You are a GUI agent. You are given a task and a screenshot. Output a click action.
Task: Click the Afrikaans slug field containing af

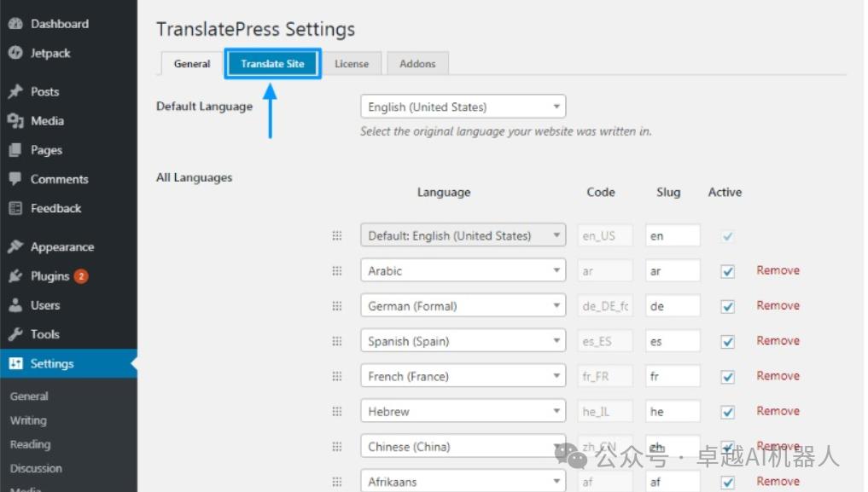(673, 482)
